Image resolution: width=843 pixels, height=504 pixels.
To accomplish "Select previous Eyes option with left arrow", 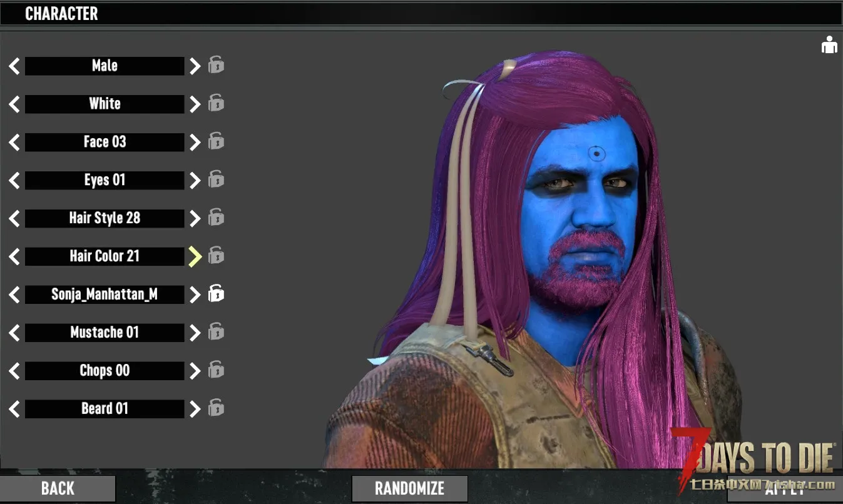I will pyautogui.click(x=14, y=180).
